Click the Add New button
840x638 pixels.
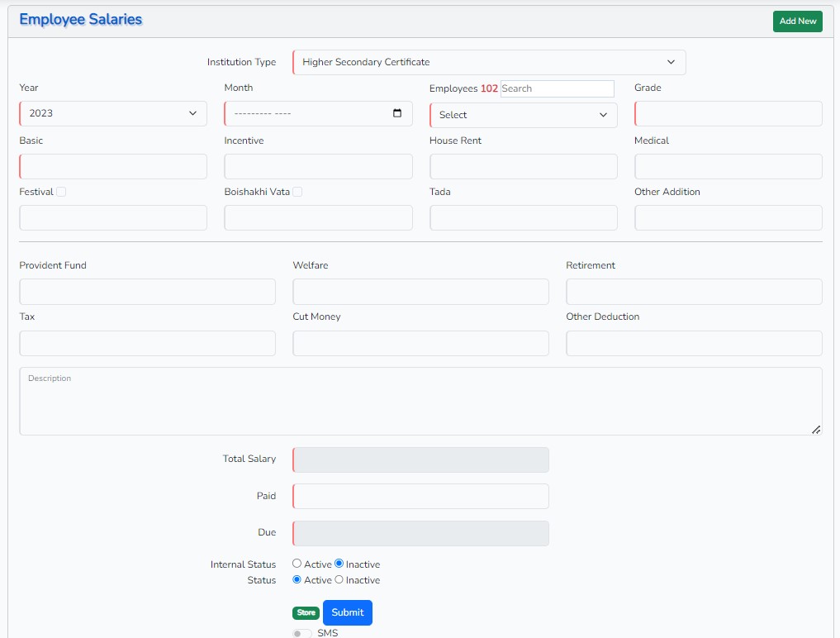pyautogui.click(x=797, y=21)
